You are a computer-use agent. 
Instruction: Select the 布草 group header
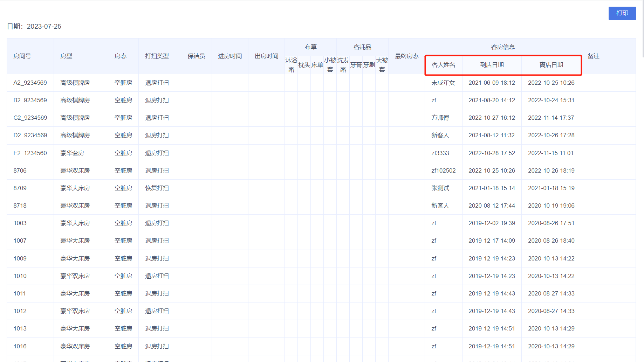point(310,47)
